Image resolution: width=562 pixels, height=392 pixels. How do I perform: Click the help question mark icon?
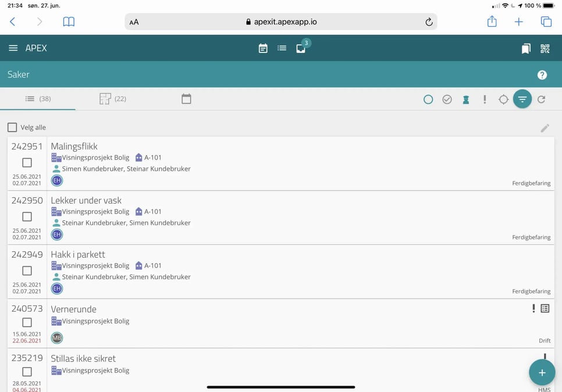tap(542, 75)
